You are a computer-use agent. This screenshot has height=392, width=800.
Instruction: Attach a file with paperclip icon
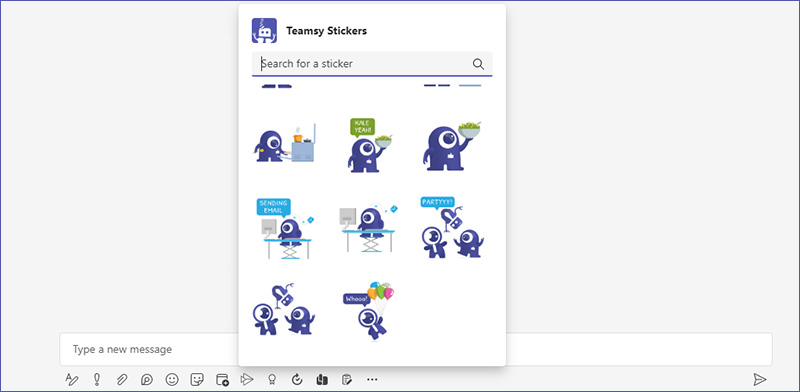(121, 379)
